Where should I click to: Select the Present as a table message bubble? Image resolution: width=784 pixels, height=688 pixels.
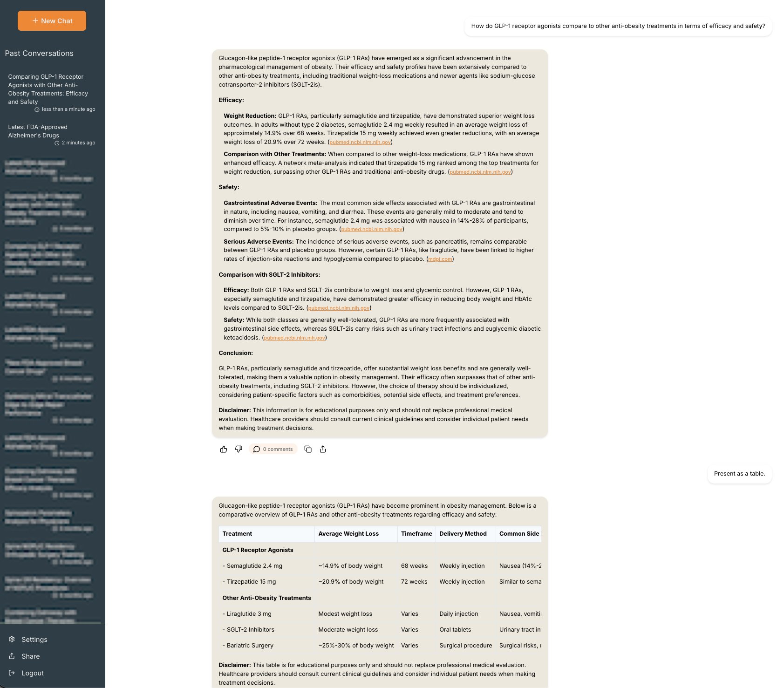[x=739, y=474]
